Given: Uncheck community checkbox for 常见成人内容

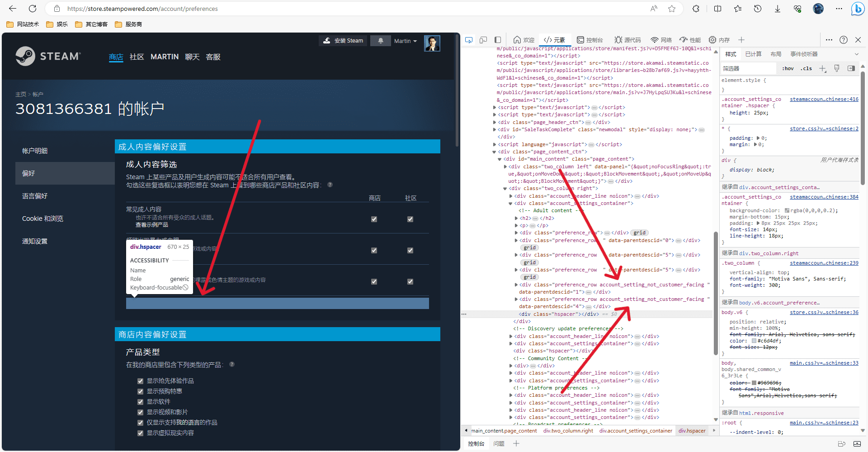Looking at the screenshot, I should 410,219.
